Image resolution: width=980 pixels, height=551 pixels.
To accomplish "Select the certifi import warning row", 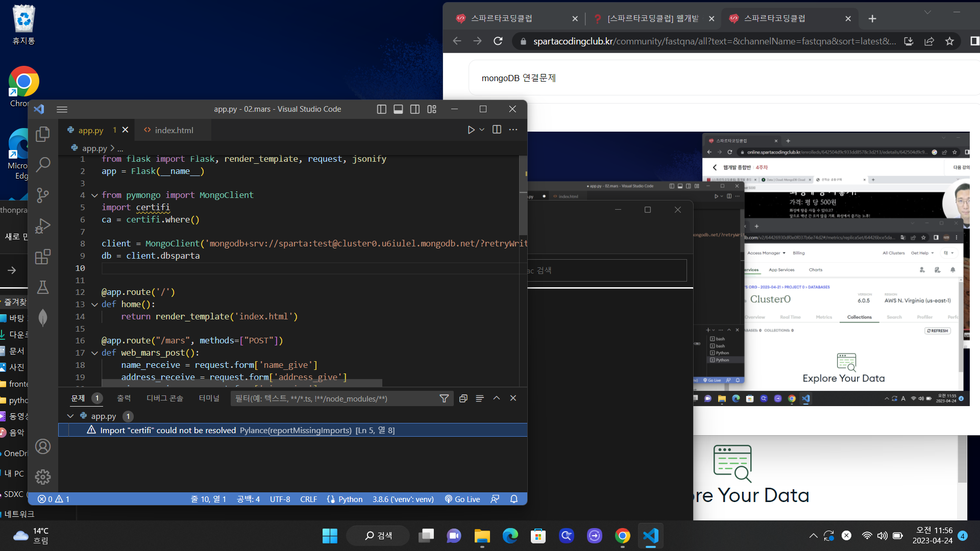I will pos(293,430).
